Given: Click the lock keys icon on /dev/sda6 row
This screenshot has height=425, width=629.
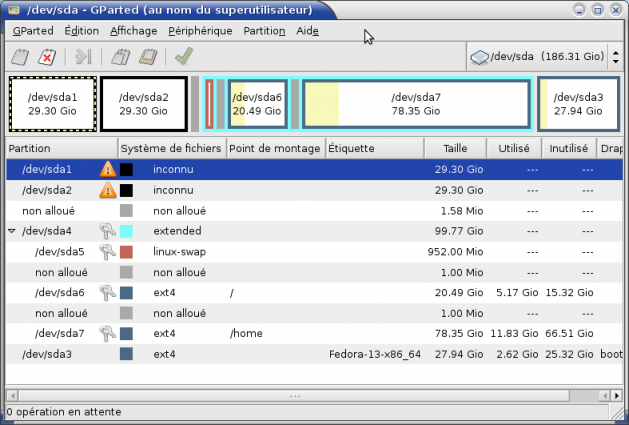Looking at the screenshot, I should (x=107, y=293).
